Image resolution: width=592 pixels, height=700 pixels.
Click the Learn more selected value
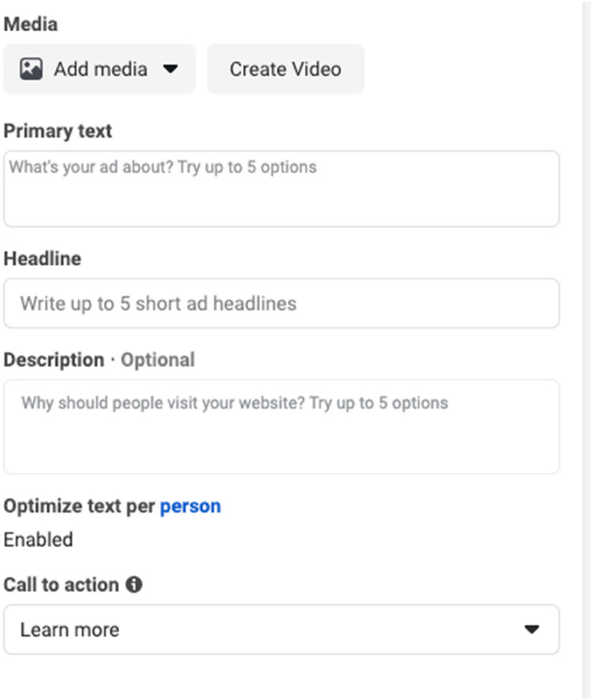coord(69,630)
